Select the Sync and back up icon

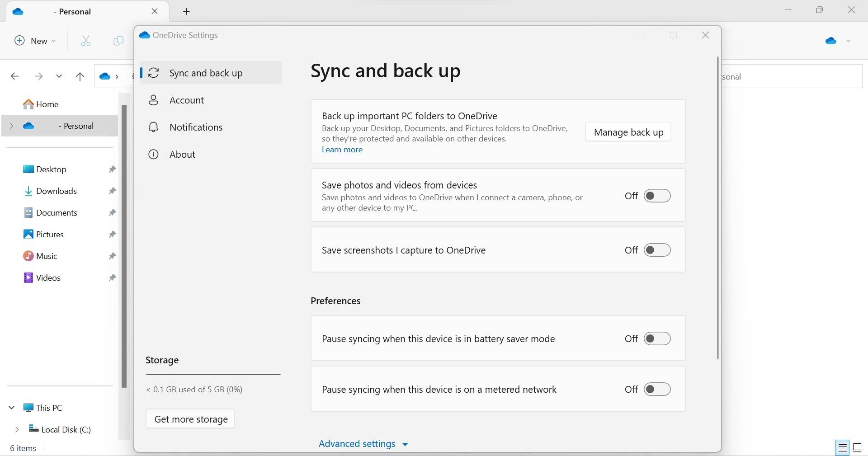(154, 73)
